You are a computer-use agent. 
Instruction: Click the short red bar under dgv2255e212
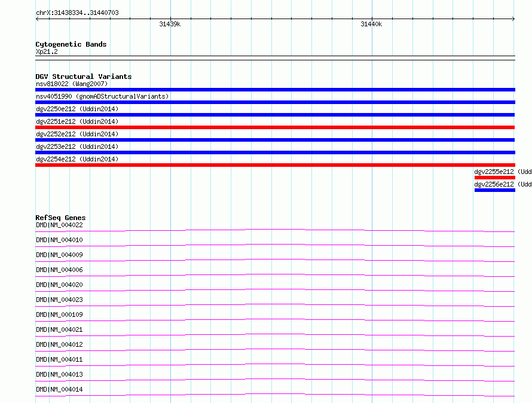(495, 178)
